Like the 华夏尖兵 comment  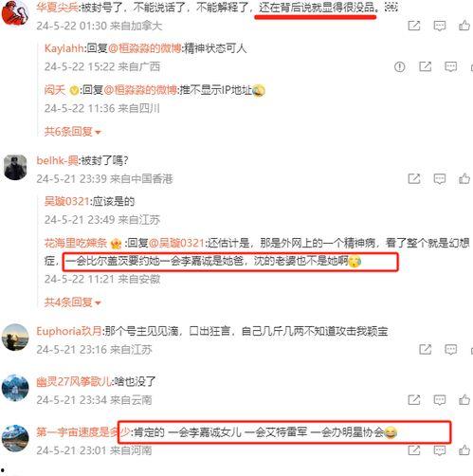pyautogui.click(x=464, y=26)
